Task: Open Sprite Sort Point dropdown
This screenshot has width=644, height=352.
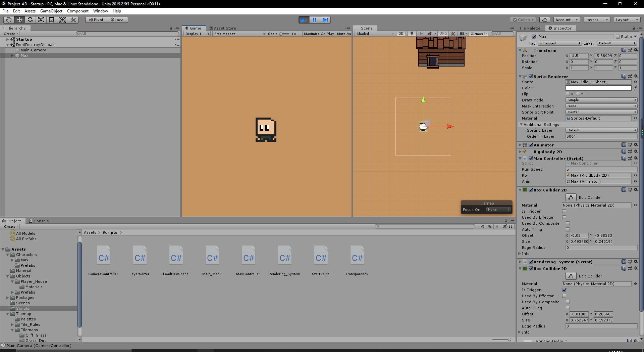Action: tap(601, 112)
